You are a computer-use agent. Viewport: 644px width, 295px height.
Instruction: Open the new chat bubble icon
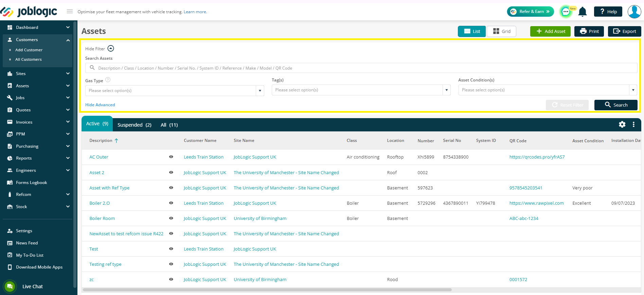(x=566, y=12)
